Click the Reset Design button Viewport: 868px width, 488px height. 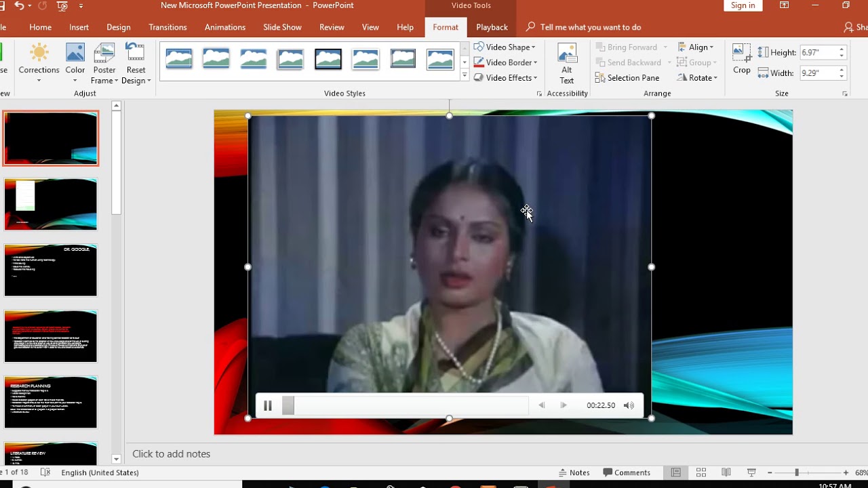(x=136, y=63)
